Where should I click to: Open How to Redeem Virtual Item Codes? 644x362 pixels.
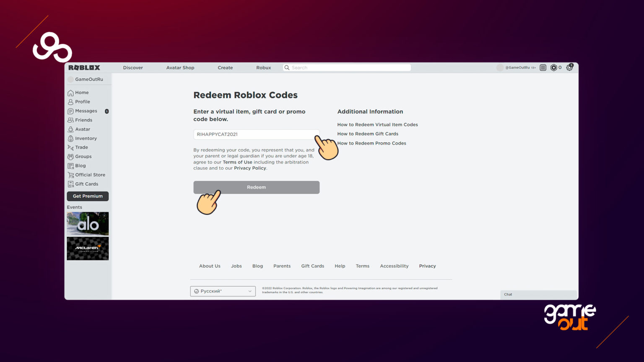click(x=377, y=125)
